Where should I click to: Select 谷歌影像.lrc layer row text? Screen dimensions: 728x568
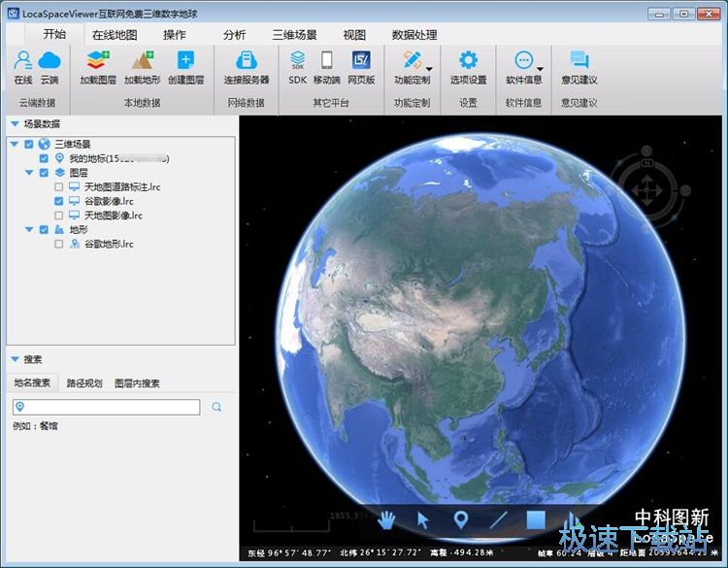(x=109, y=201)
